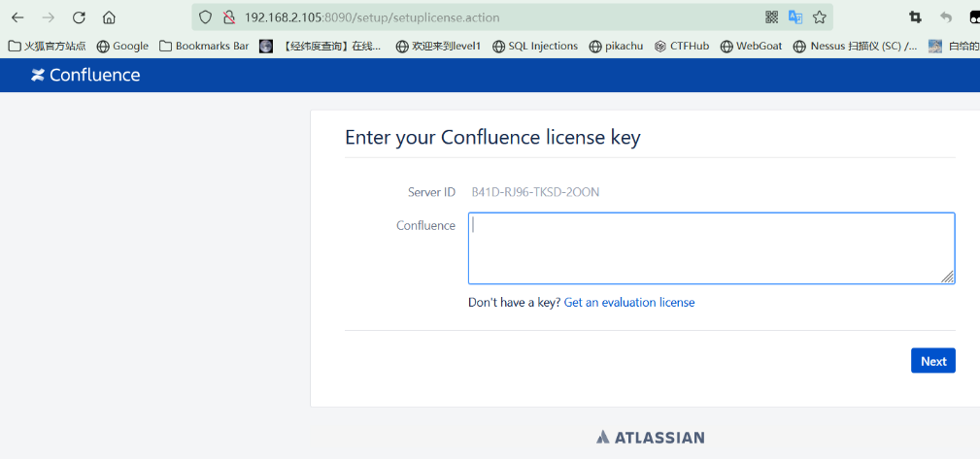Open the SQL Injections bookmark
The width and height of the screenshot is (980, 459).
click(x=535, y=46)
